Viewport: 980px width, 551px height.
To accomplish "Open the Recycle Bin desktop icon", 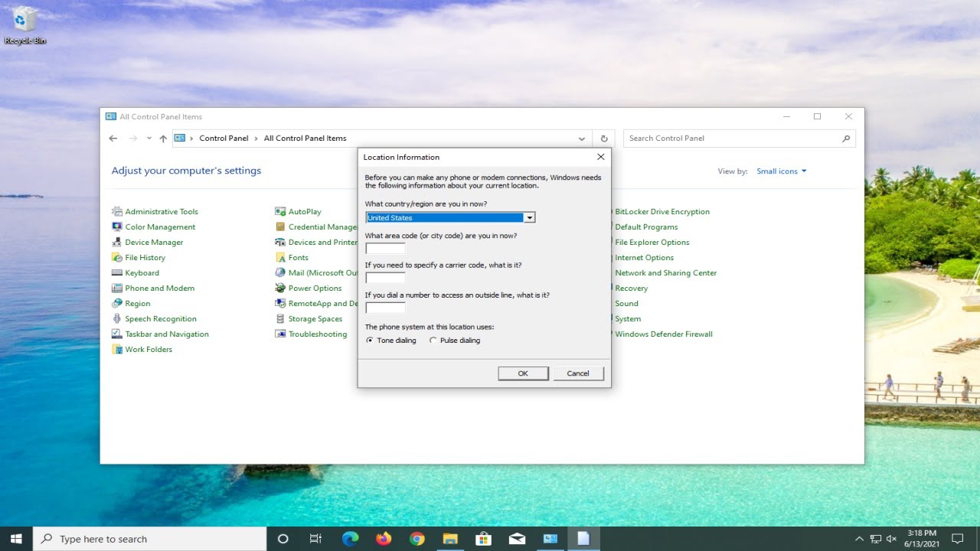I will 25,25.
